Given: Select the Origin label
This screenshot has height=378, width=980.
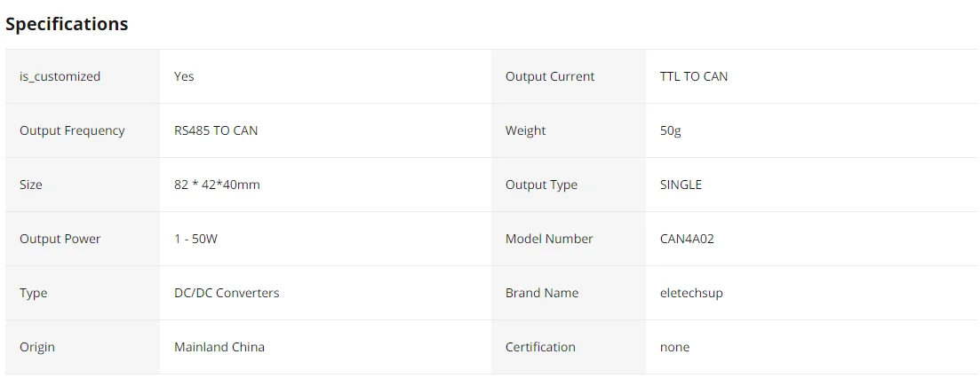Looking at the screenshot, I should point(37,347).
